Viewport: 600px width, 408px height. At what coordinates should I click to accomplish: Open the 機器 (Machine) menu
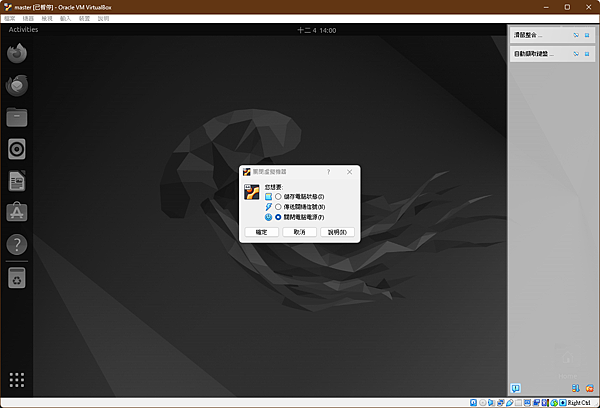[x=28, y=18]
